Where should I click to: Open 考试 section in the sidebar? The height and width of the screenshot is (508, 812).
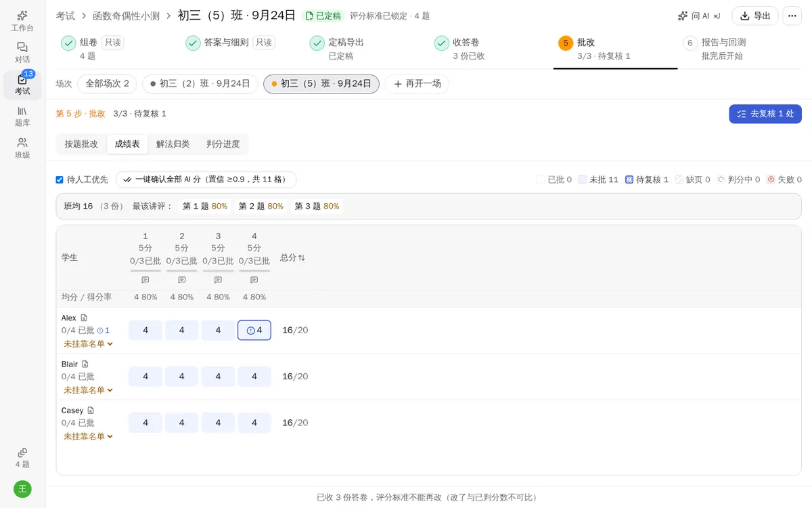[22, 85]
